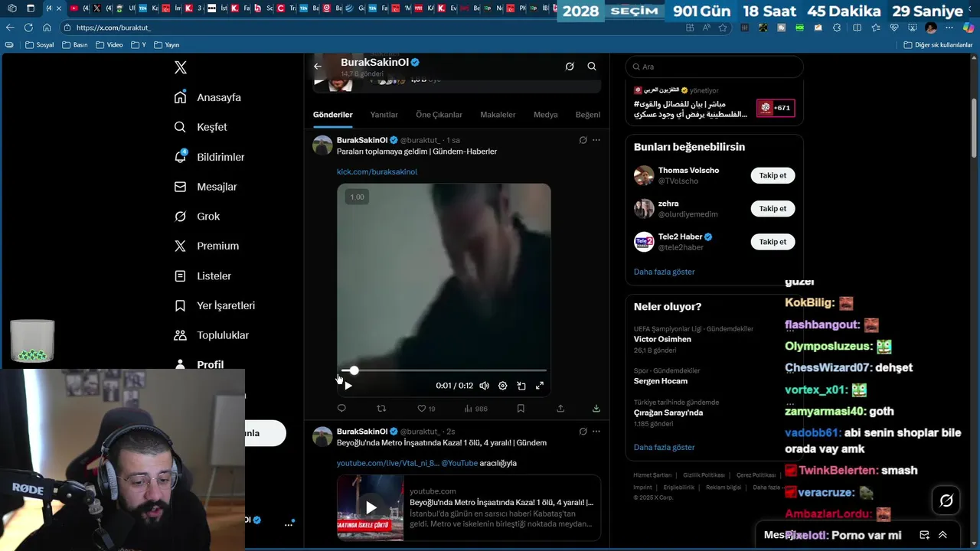Enter fullscreen on the video
Image resolution: width=980 pixels, height=551 pixels.
click(540, 386)
